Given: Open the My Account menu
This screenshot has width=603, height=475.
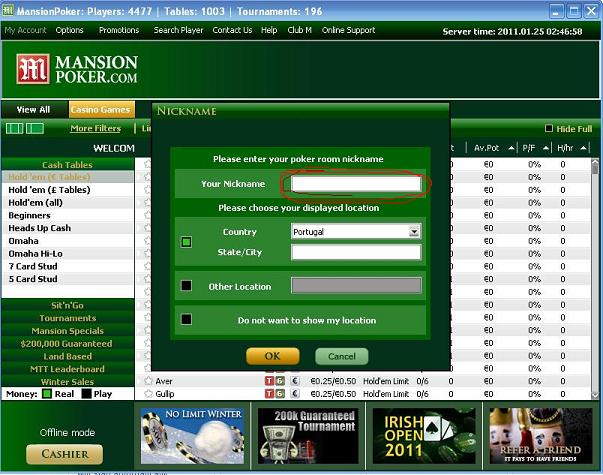Looking at the screenshot, I should click(x=25, y=30).
